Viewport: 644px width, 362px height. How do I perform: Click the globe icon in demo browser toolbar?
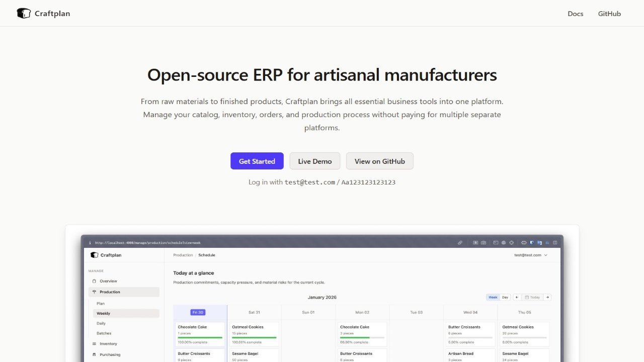[504, 243]
